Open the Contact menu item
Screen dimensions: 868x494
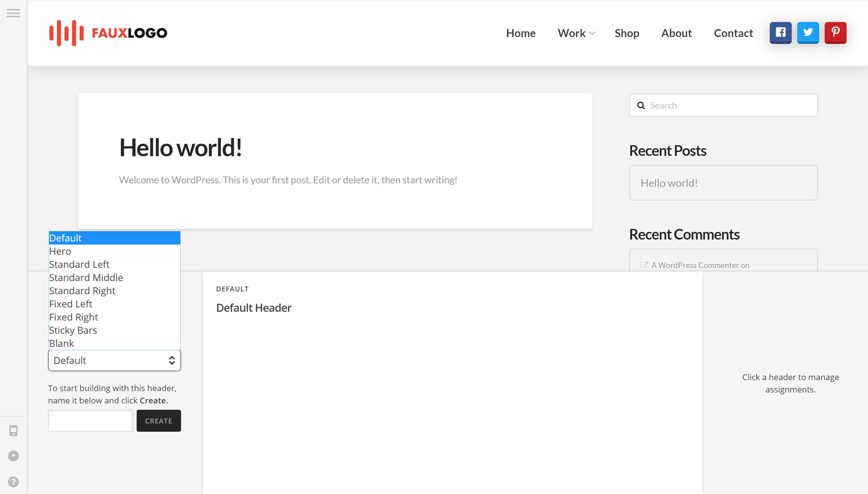tap(733, 33)
